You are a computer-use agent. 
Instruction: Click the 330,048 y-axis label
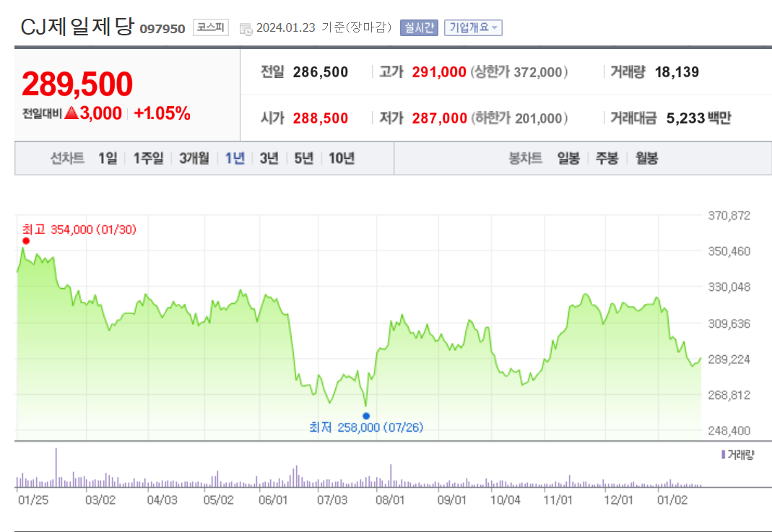click(x=729, y=287)
